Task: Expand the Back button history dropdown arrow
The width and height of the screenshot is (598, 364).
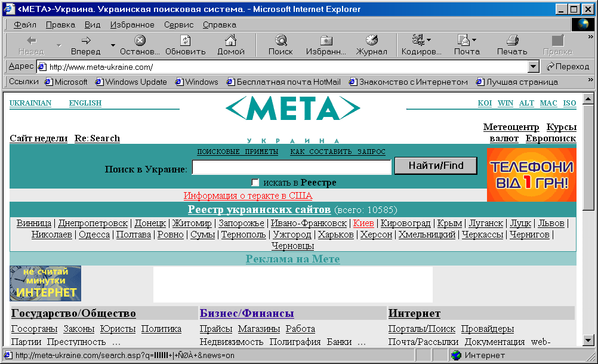Action: pos(58,45)
